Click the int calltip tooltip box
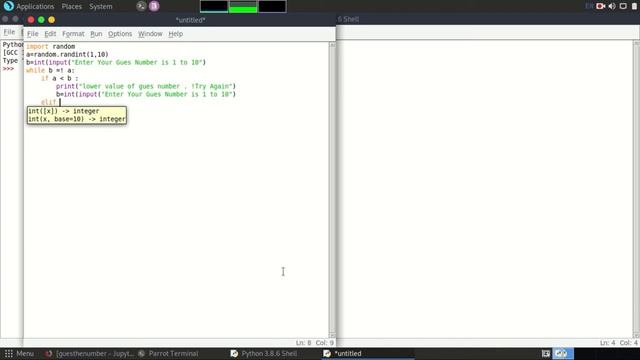Image resolution: width=640 pixels, height=360 pixels. (x=77, y=115)
